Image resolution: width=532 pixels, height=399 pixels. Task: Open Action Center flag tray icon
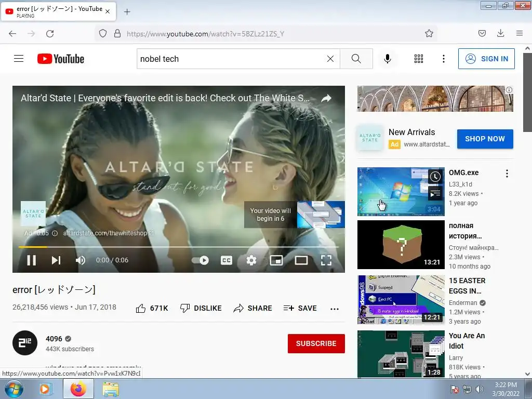454,389
